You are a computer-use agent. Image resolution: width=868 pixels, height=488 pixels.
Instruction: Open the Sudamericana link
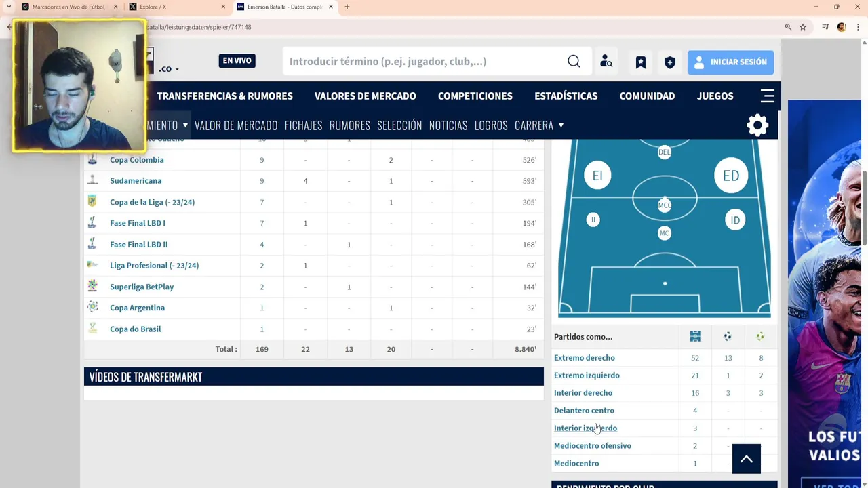coord(136,180)
